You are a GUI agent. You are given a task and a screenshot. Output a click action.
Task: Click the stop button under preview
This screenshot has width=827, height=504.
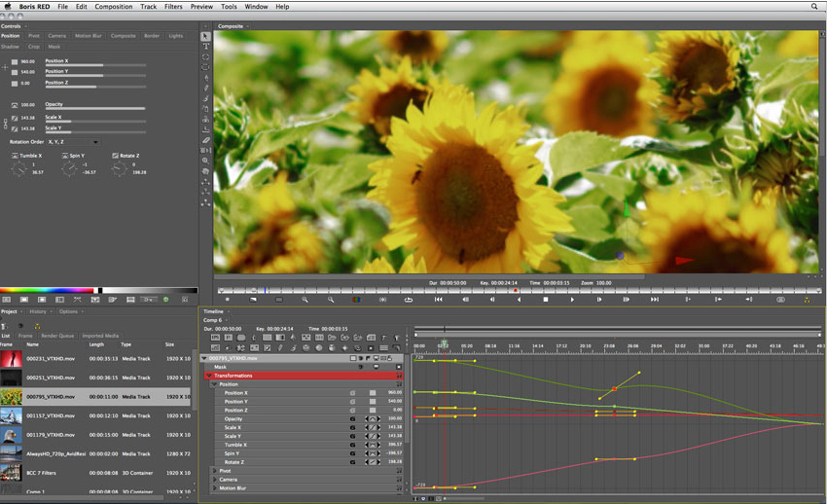click(x=546, y=300)
